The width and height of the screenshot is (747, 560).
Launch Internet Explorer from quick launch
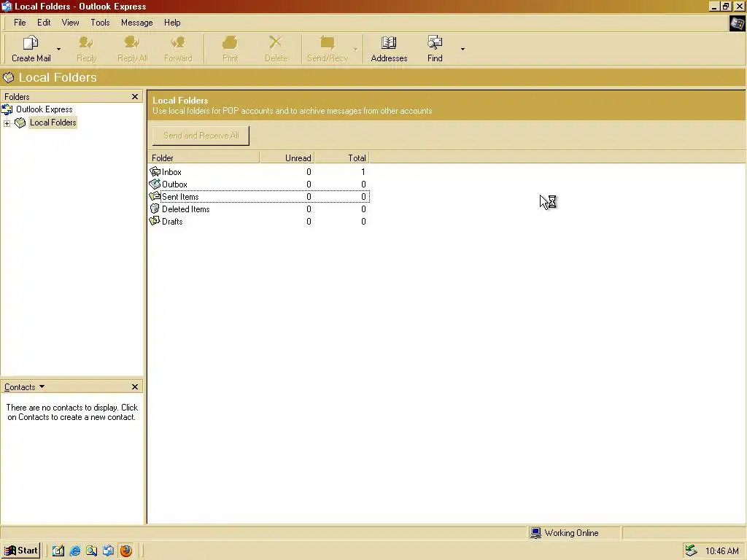(75, 551)
